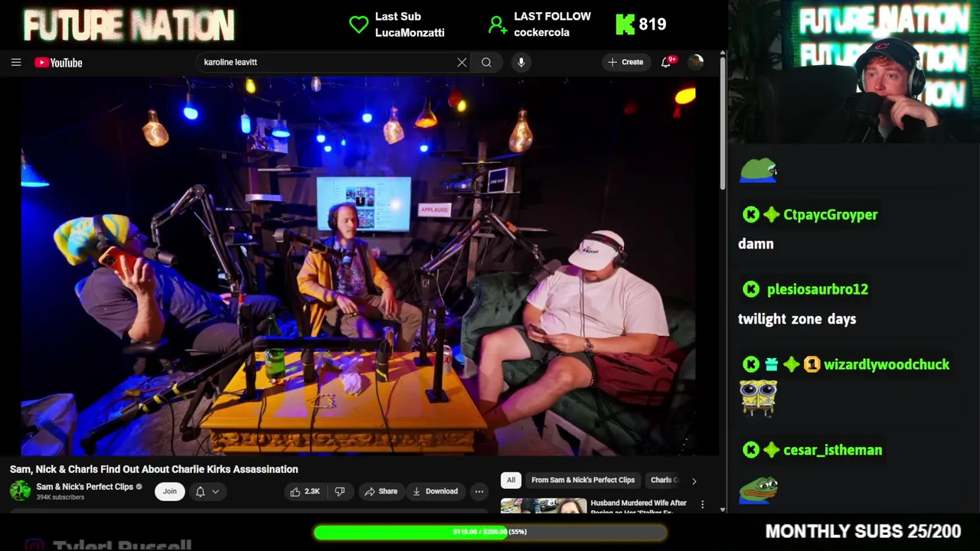Open the Create button
The image size is (980, 551).
point(626,62)
